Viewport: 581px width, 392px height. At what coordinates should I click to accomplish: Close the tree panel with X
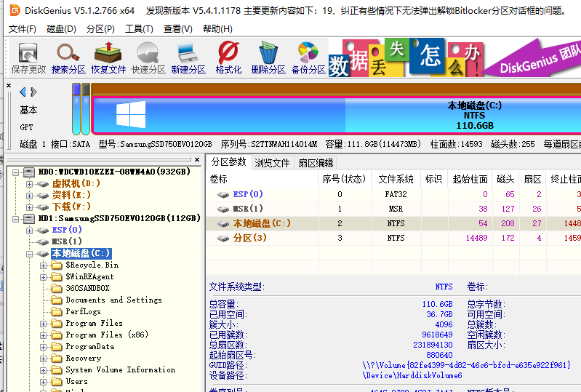tap(197, 160)
